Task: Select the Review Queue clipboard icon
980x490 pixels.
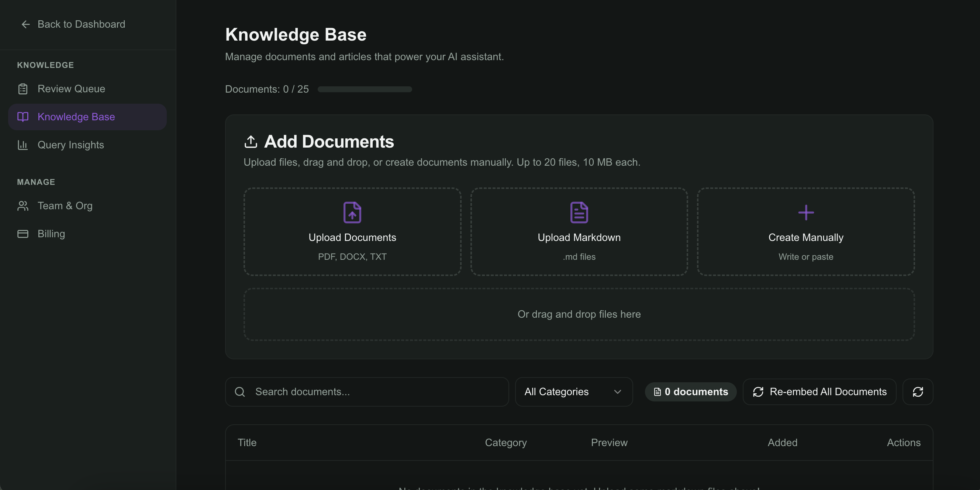Action: coord(23,89)
